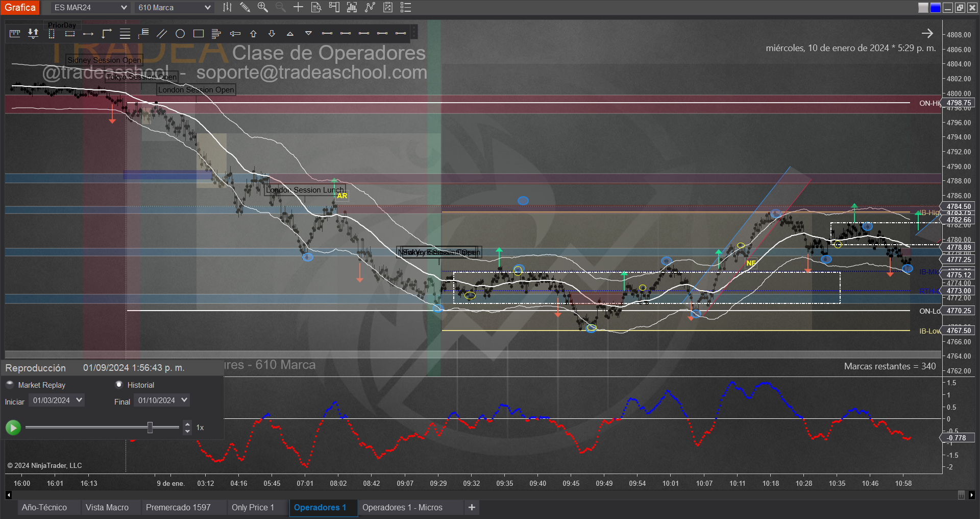Select the path drawing tool
The image size is (980, 519).
[107, 34]
